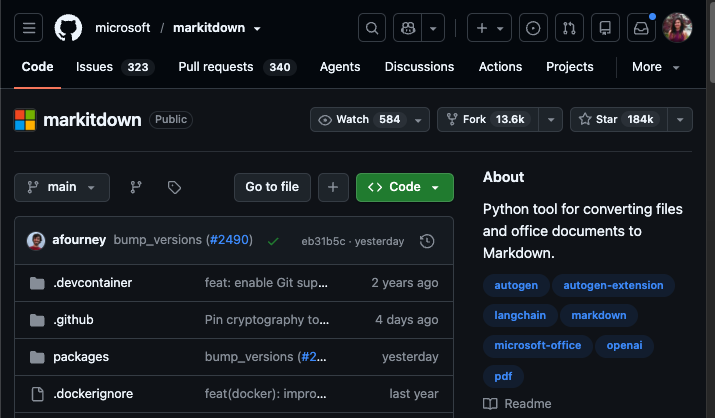Open the .github folder
Viewport: 715px width, 418px height.
[73, 320]
